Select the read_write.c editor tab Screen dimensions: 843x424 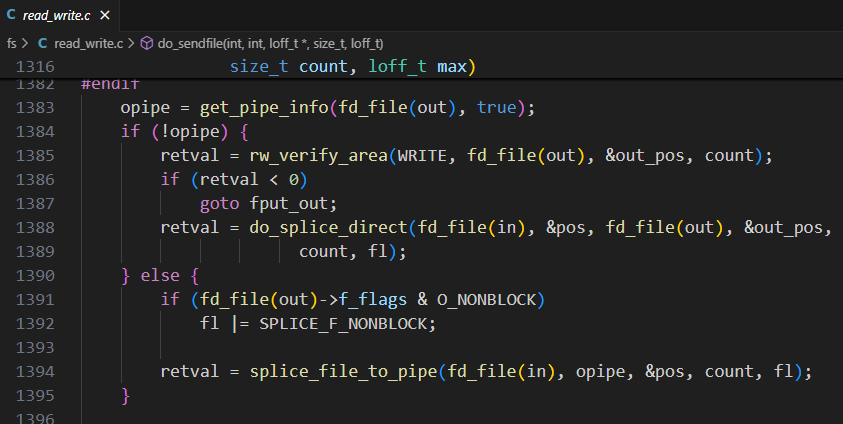pyautogui.click(x=59, y=16)
